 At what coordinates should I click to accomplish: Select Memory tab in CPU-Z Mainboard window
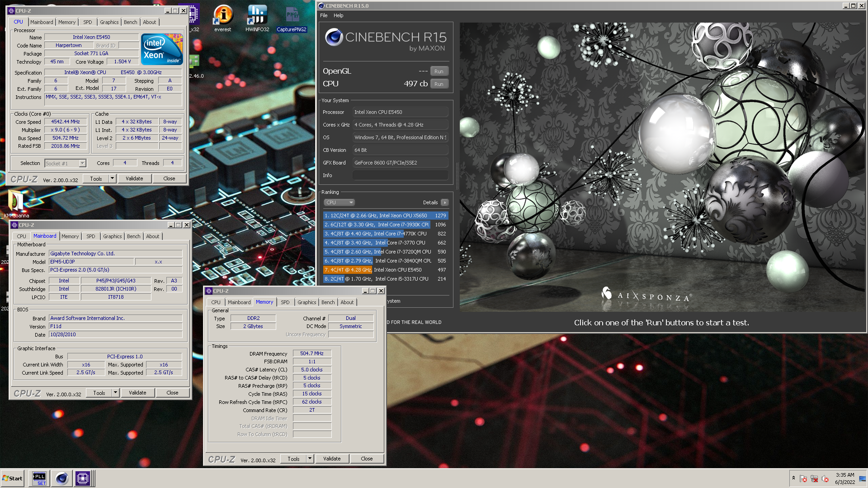70,236
